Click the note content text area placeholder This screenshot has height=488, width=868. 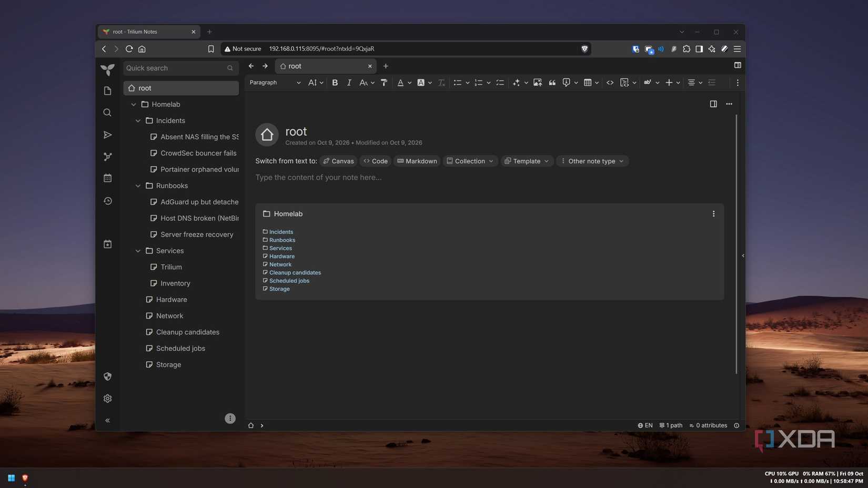(319, 178)
